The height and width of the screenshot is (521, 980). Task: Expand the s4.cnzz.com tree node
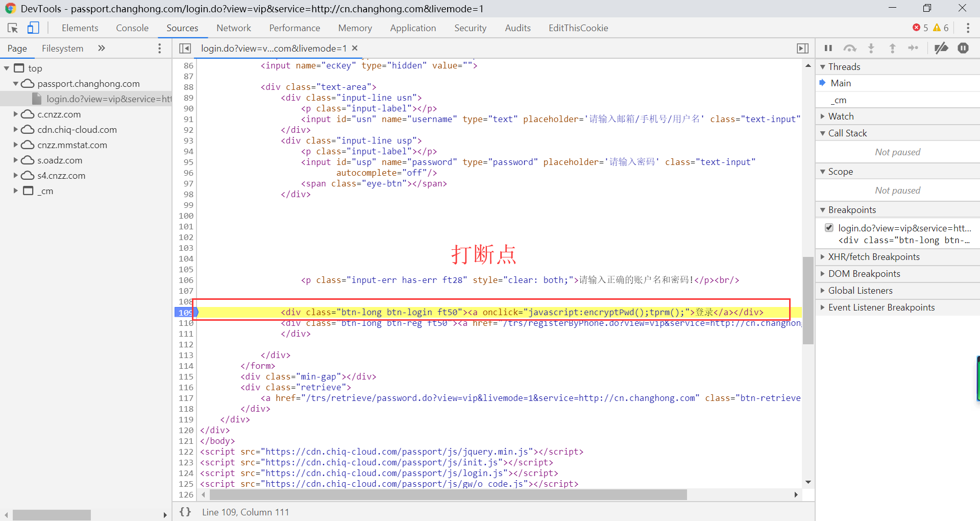[16, 176]
